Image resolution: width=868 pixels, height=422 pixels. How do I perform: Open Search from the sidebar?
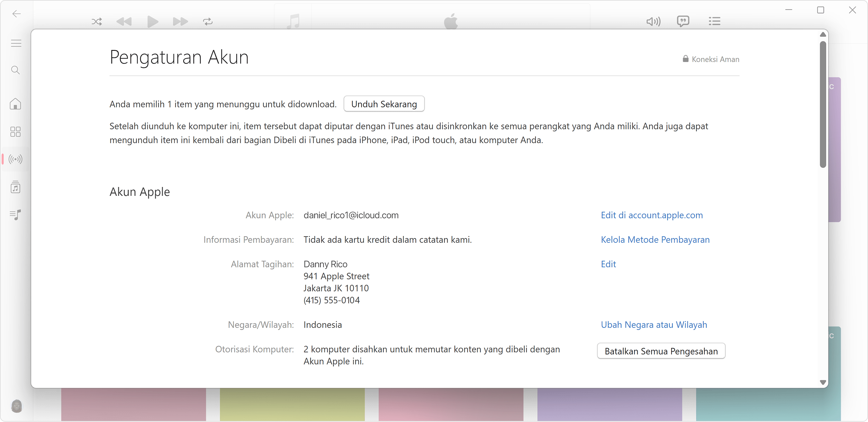(x=15, y=70)
